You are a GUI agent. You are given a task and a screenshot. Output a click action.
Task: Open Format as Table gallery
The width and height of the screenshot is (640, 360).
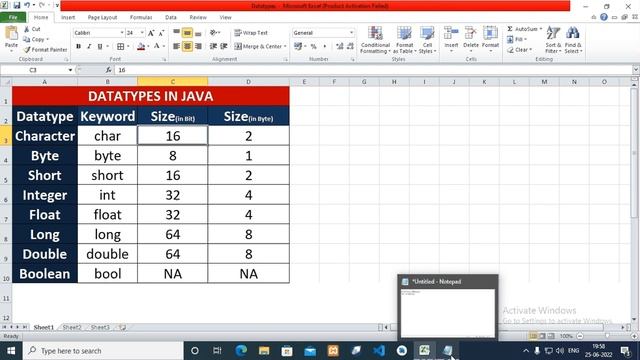click(x=404, y=40)
